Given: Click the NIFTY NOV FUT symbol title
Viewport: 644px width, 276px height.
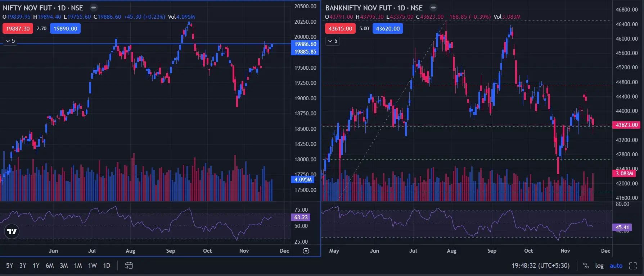Looking at the screenshot, I should pos(43,8).
